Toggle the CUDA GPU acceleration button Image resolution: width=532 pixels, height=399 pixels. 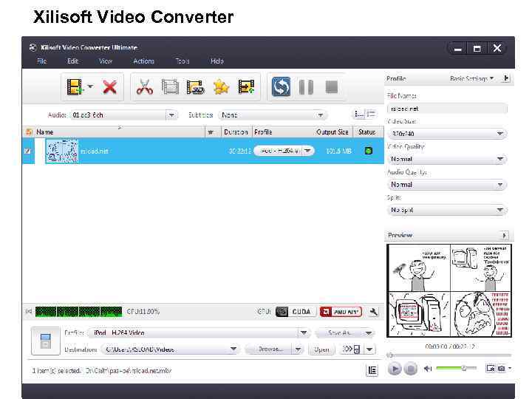295,312
